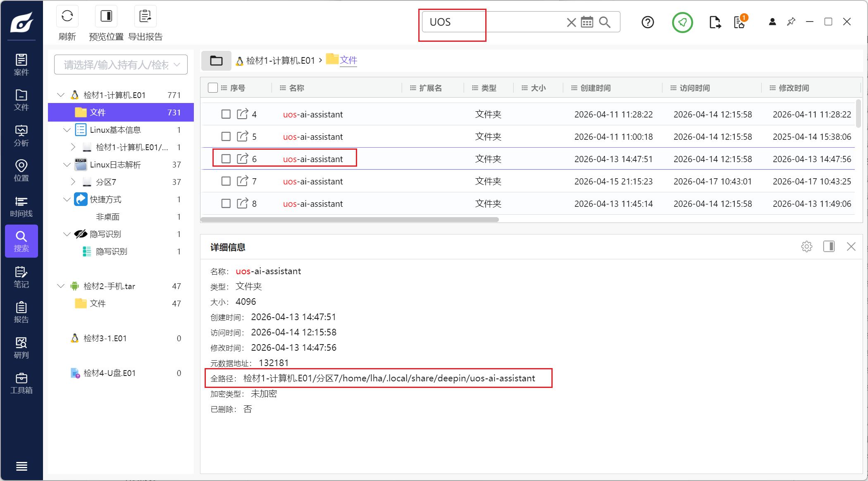
Task: Click the document export arrow icon
Action: click(x=715, y=22)
